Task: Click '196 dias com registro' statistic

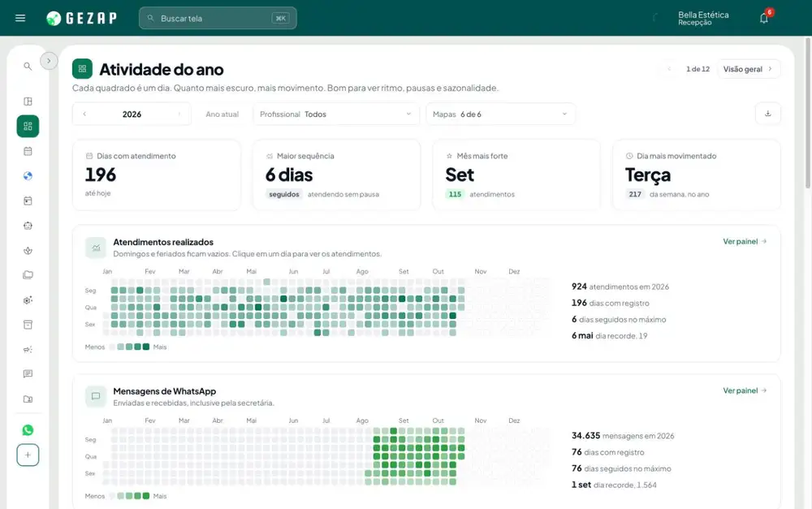Action: [610, 303]
